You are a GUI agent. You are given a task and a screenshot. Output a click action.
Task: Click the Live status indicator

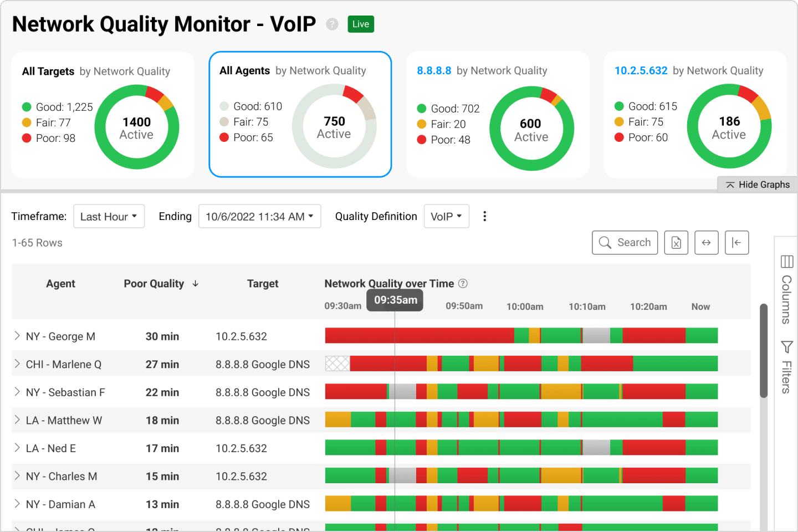point(360,24)
